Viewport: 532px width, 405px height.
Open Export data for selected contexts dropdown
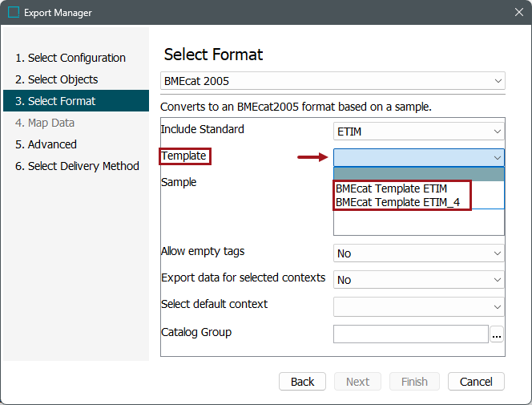419,280
